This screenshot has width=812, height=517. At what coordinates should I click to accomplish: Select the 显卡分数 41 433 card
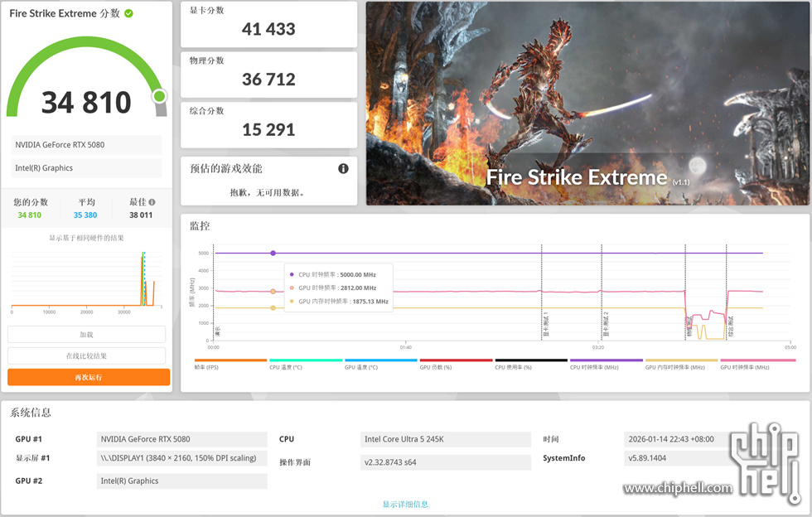[268, 24]
